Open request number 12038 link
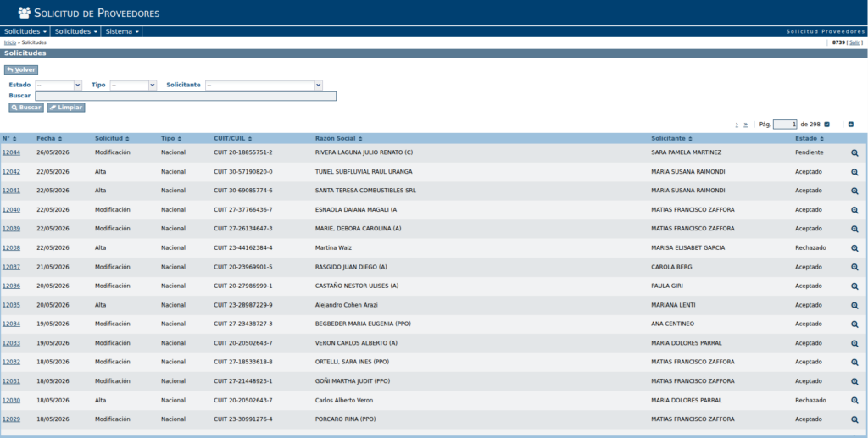Screen dimensions: 868x438 pos(11,247)
